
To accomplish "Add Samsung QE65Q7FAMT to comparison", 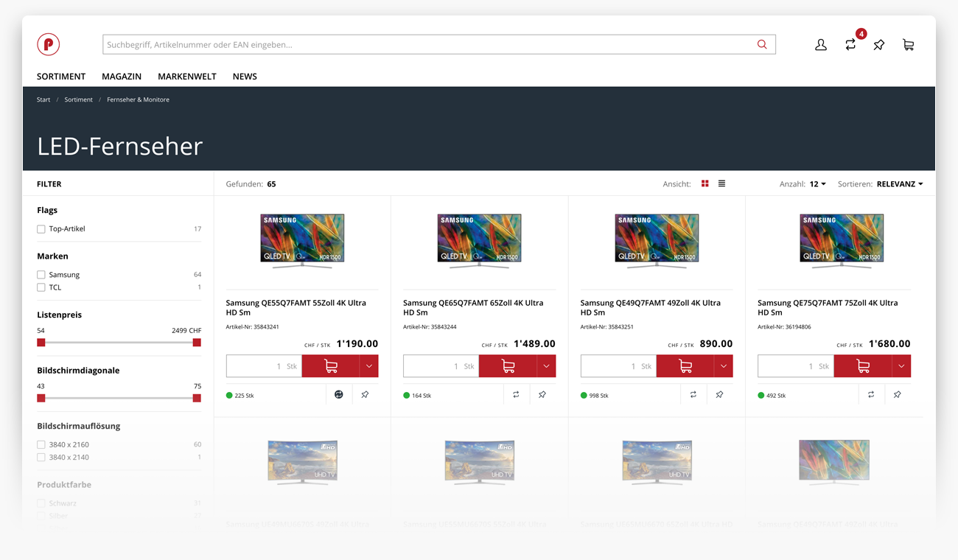I will pos(517,394).
